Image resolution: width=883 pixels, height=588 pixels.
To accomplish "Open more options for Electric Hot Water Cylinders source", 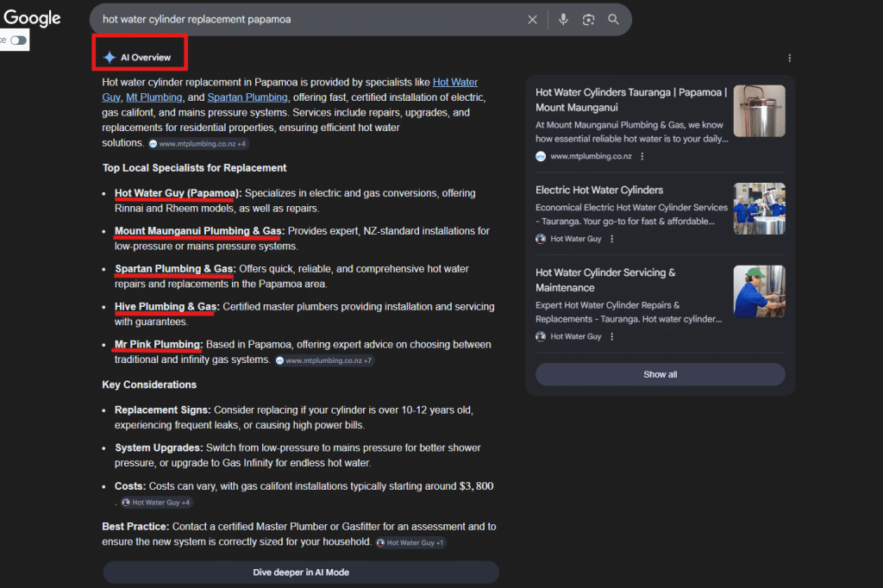I will tap(612, 239).
